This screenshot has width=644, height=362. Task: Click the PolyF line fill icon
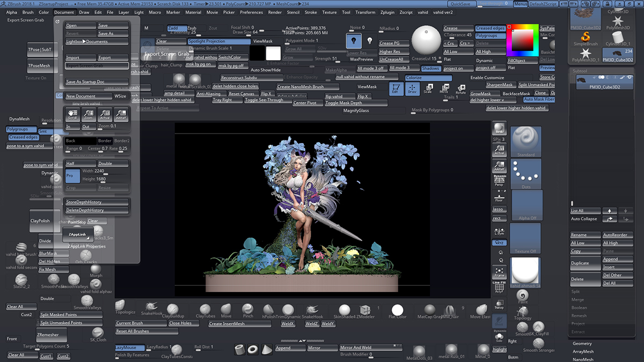pyautogui.click(x=499, y=288)
